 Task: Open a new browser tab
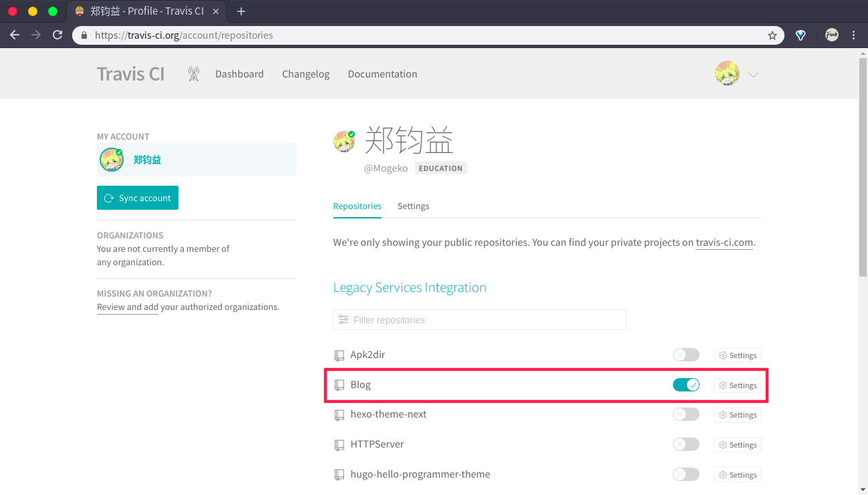pos(241,11)
